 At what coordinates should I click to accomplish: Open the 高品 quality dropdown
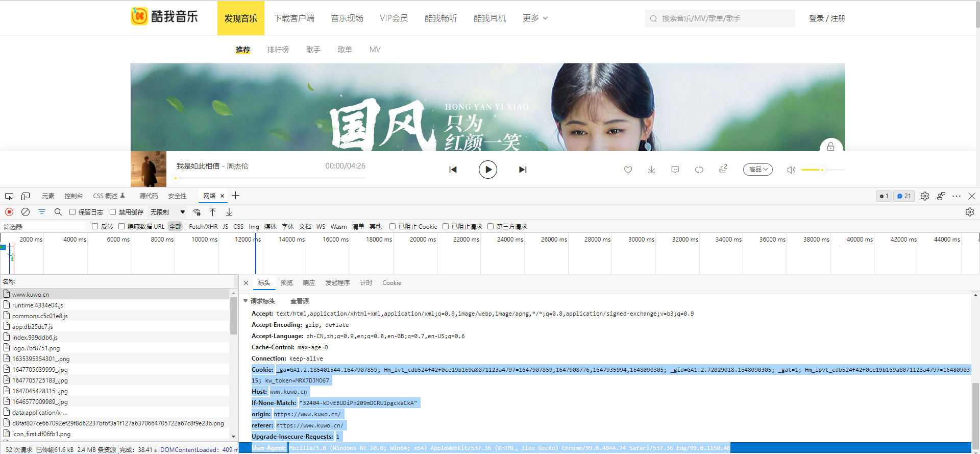tap(758, 170)
